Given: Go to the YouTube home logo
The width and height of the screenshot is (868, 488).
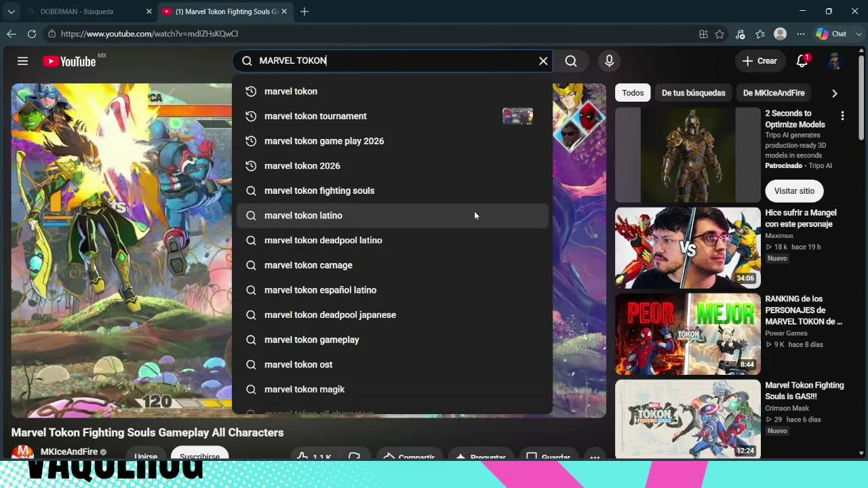Looking at the screenshot, I should [x=69, y=62].
